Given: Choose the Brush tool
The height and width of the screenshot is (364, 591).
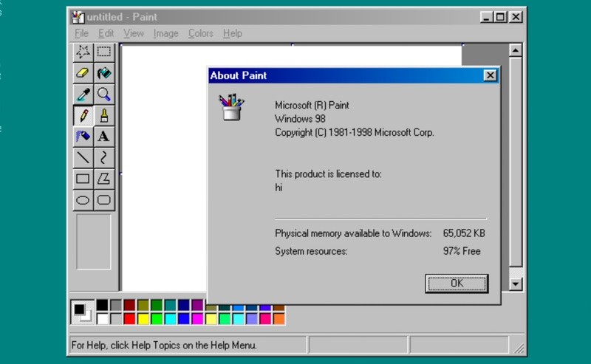Looking at the screenshot, I should 104,115.
